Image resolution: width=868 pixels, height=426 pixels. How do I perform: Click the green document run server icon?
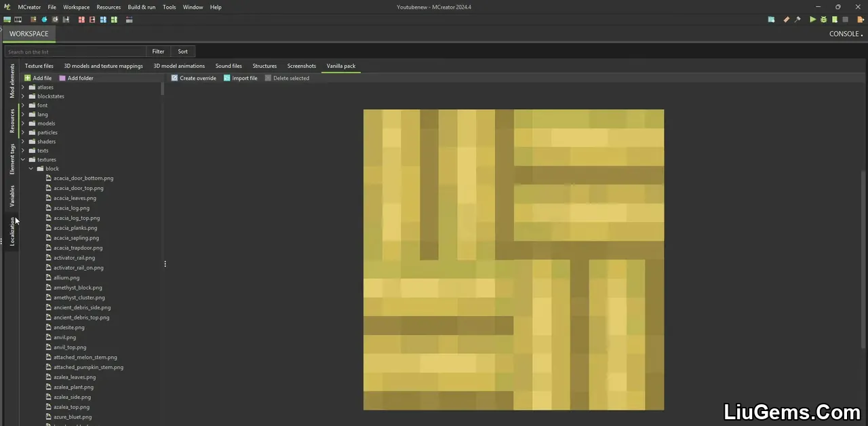click(834, 20)
